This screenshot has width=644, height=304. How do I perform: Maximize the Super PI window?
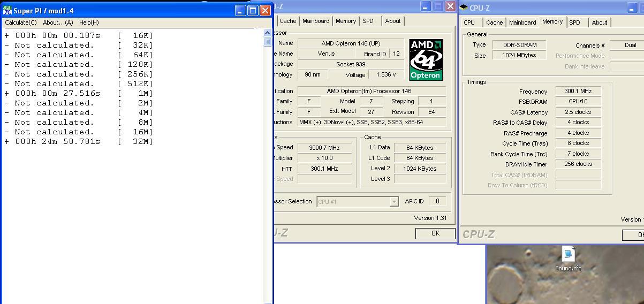[253, 10]
